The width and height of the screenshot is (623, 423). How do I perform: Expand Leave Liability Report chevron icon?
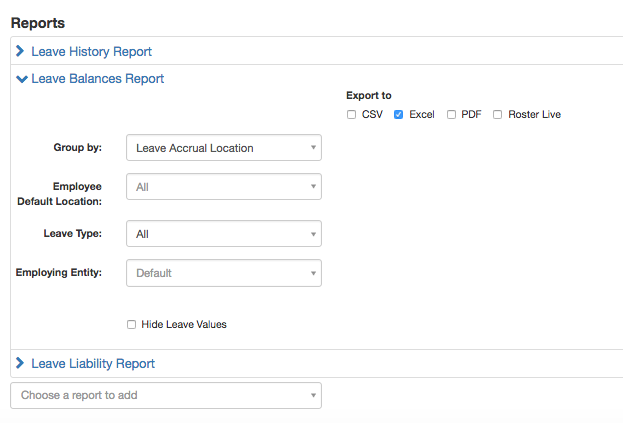click(x=20, y=363)
